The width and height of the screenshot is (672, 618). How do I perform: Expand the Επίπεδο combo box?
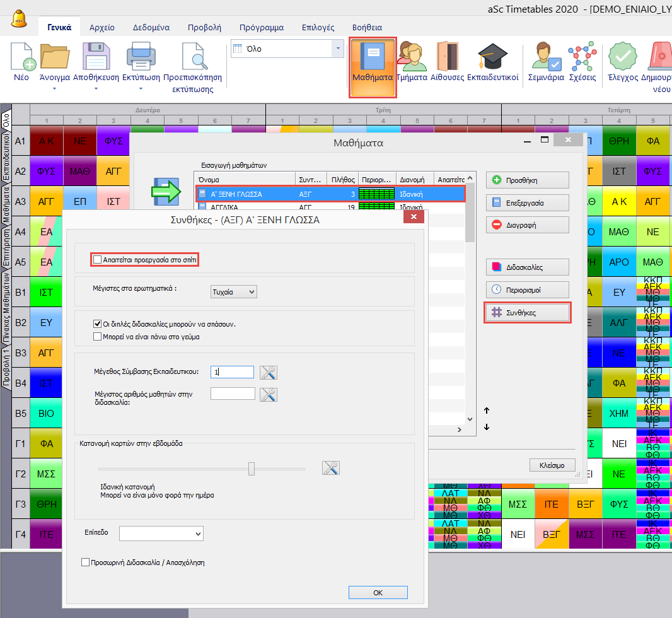pyautogui.click(x=161, y=534)
